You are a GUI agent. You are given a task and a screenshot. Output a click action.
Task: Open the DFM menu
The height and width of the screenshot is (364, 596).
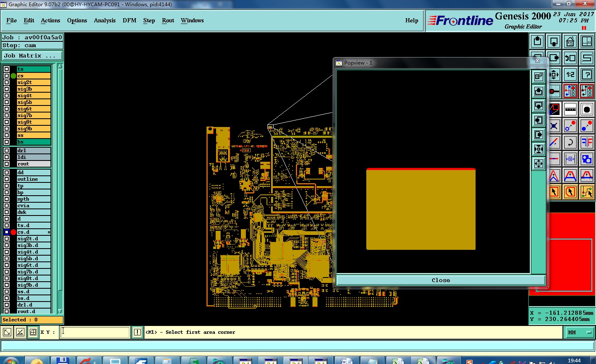pos(129,20)
